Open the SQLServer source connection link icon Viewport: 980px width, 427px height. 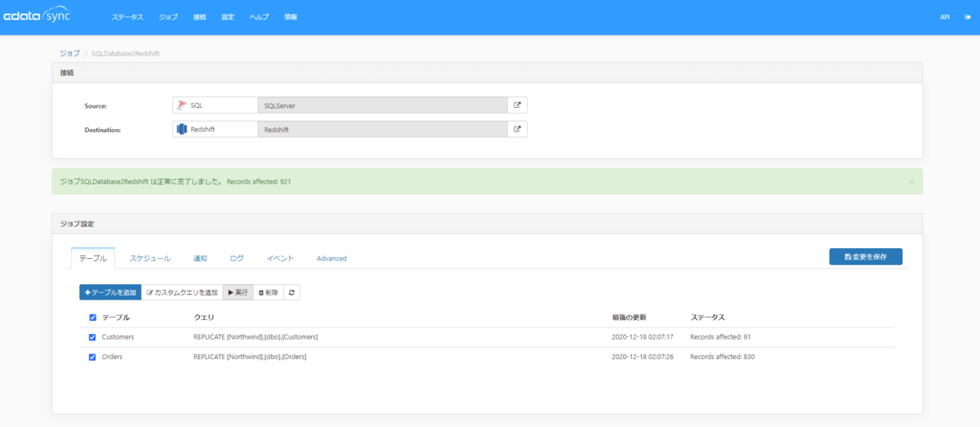pos(517,105)
